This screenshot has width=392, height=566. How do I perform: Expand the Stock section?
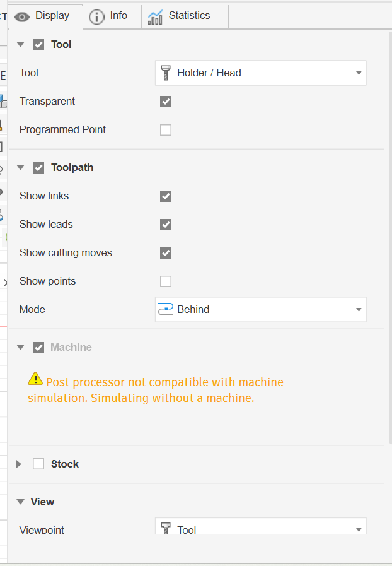point(19,464)
